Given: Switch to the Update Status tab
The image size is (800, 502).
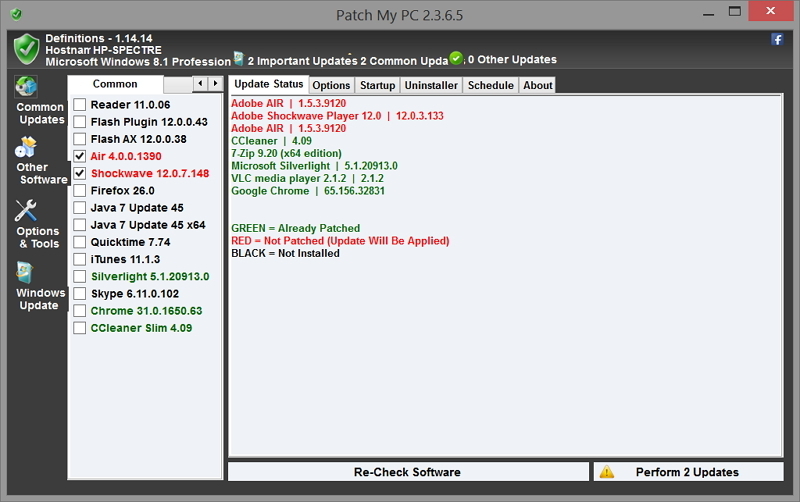Looking at the screenshot, I should point(268,84).
